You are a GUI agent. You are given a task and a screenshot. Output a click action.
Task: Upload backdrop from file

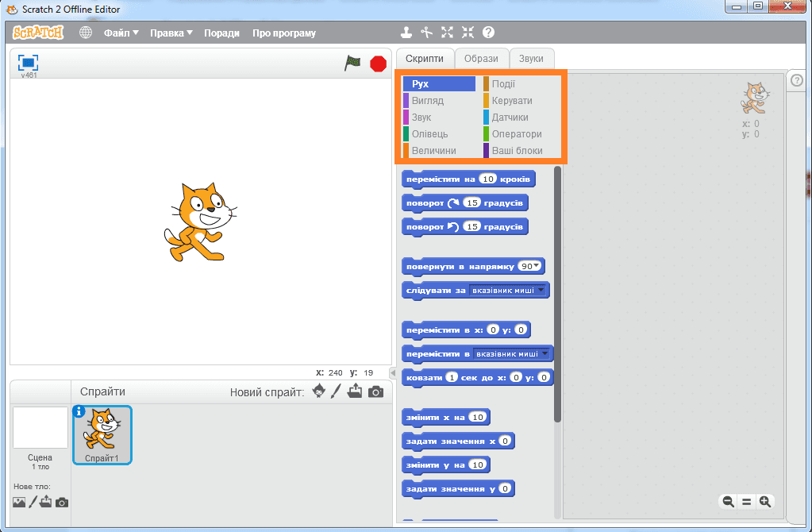tap(45, 502)
